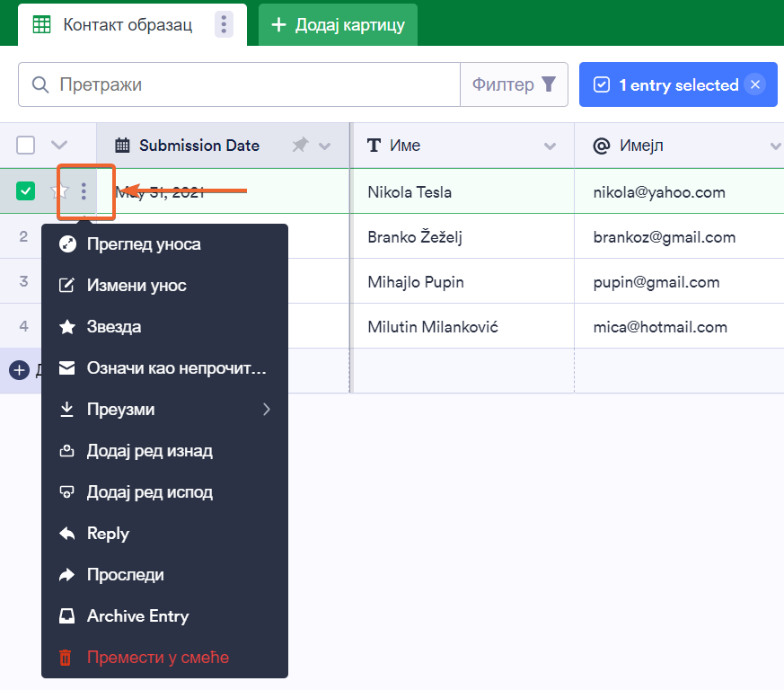Open the three-dot menu on first row
The width and height of the screenshot is (784, 690).
point(84,191)
